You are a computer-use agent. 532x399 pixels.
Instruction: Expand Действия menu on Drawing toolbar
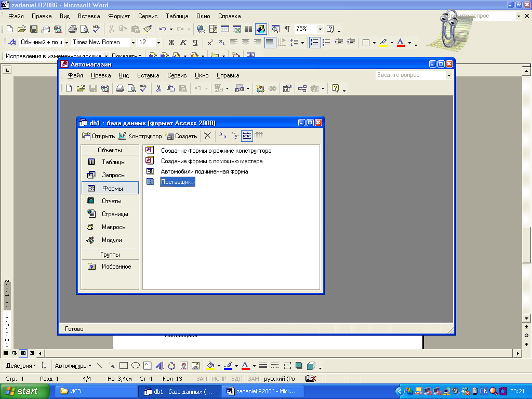click(x=21, y=366)
